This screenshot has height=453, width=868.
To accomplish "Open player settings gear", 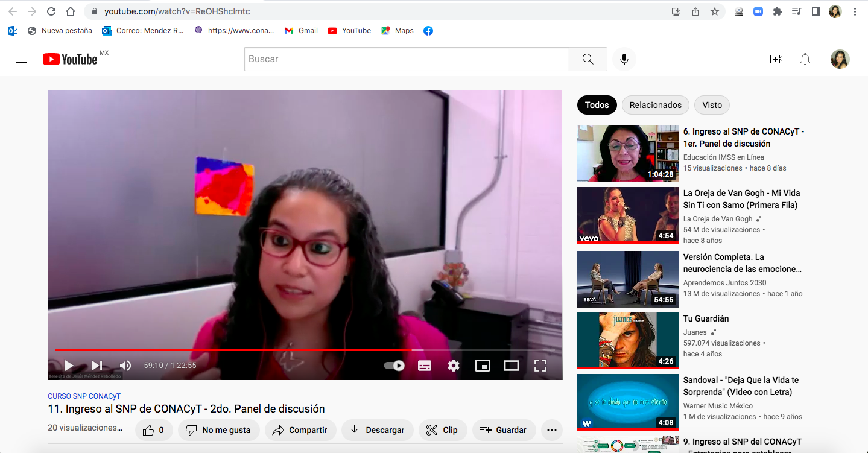I will pyautogui.click(x=454, y=366).
